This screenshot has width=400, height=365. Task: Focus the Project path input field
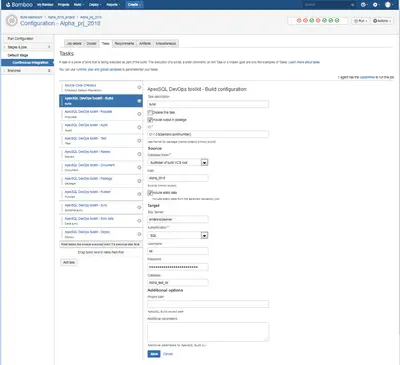[208, 304]
